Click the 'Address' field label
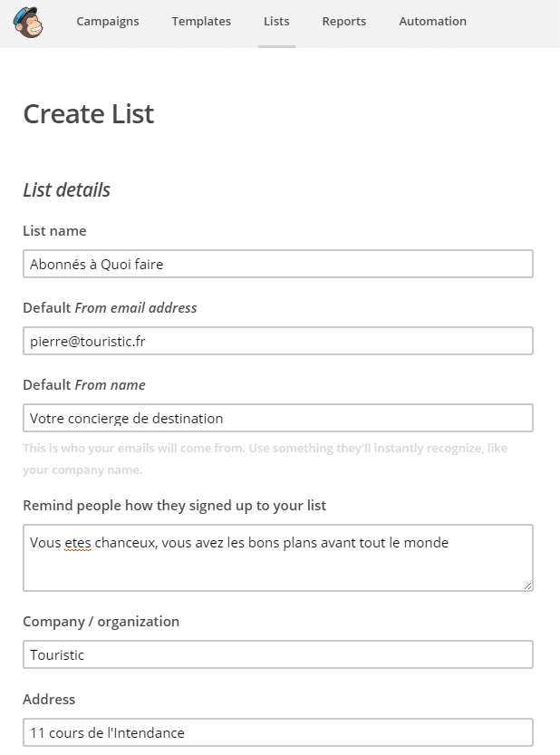 [49, 699]
